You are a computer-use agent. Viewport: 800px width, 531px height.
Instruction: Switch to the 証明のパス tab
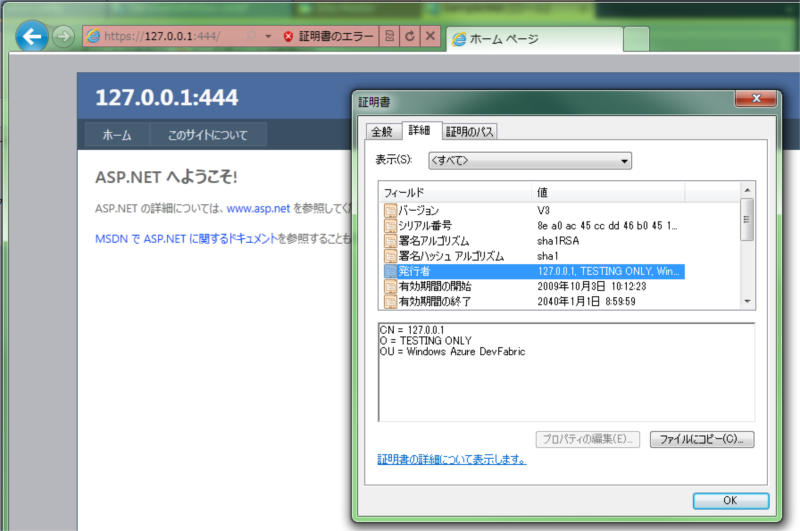point(469,132)
